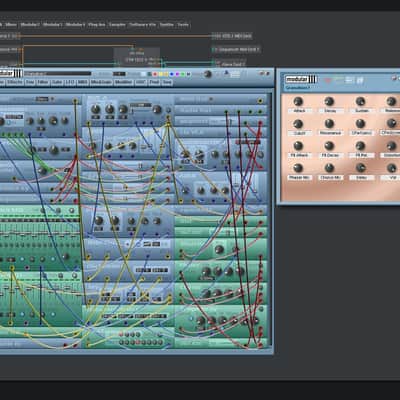Open the Filter module category
Screen dimensions: 400x400
coord(43,82)
